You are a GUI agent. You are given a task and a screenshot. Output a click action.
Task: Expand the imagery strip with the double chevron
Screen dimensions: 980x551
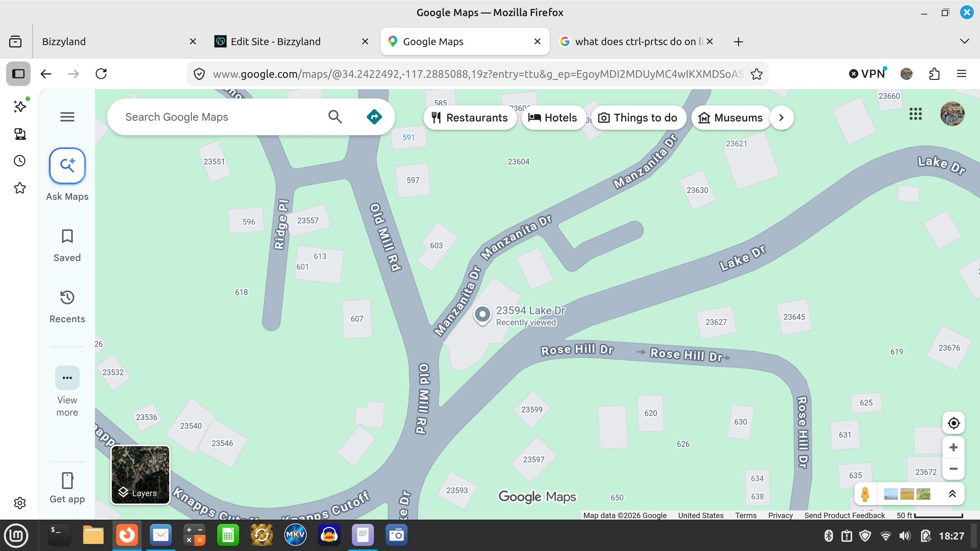(952, 494)
